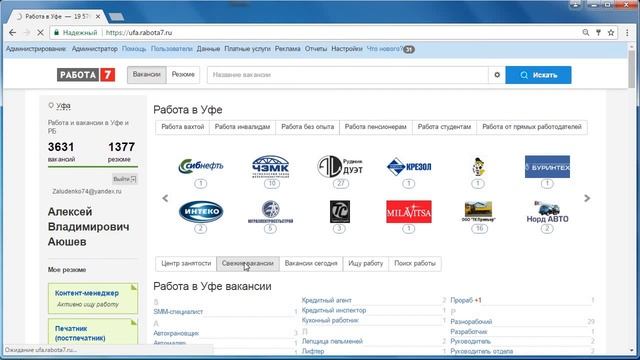Switch to Резюме search mode
Image resolution: width=640 pixels, height=360 pixels.
[183, 75]
